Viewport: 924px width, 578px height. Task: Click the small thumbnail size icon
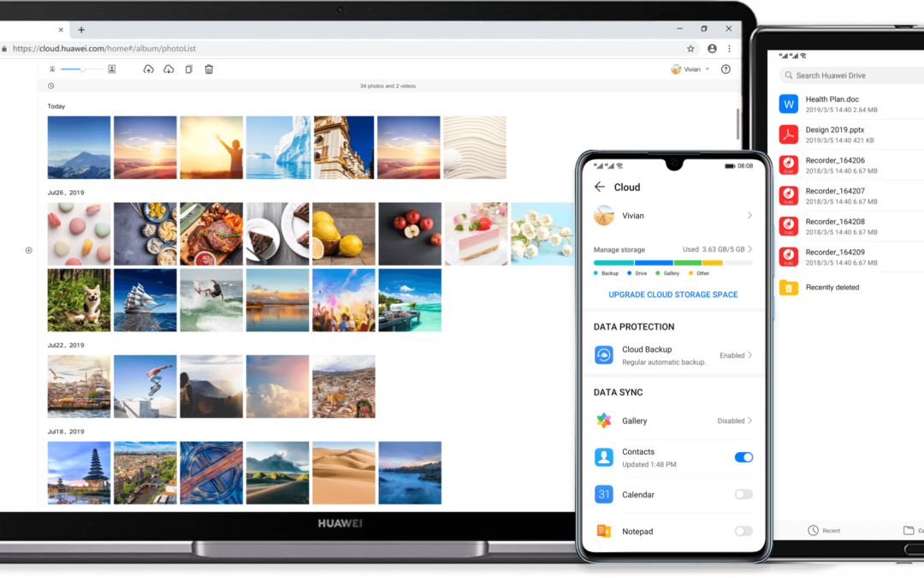(x=52, y=69)
